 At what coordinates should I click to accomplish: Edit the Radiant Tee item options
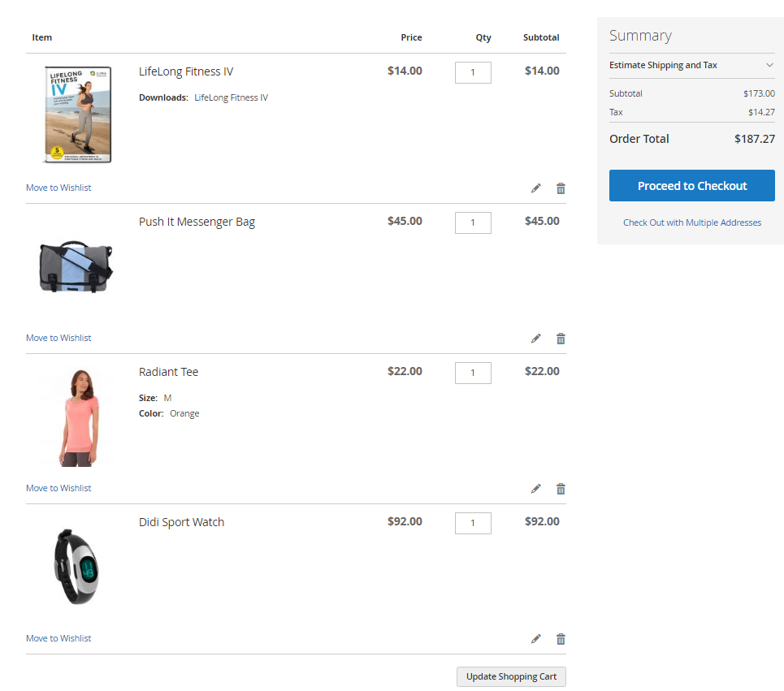[x=535, y=489]
